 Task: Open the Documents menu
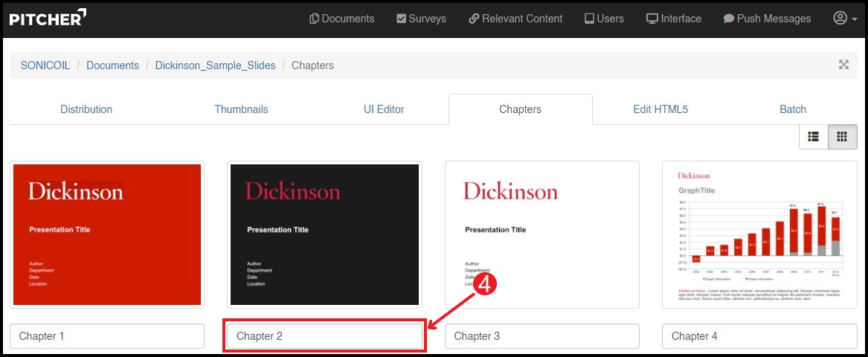[x=341, y=19]
